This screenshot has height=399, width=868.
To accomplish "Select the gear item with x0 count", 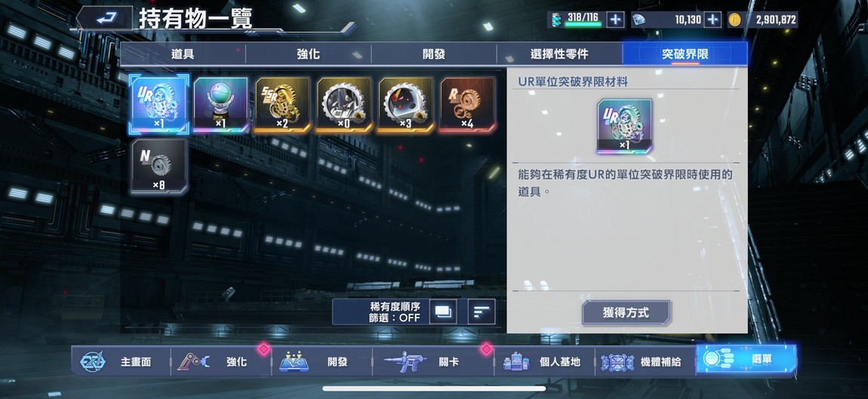I will click(343, 105).
